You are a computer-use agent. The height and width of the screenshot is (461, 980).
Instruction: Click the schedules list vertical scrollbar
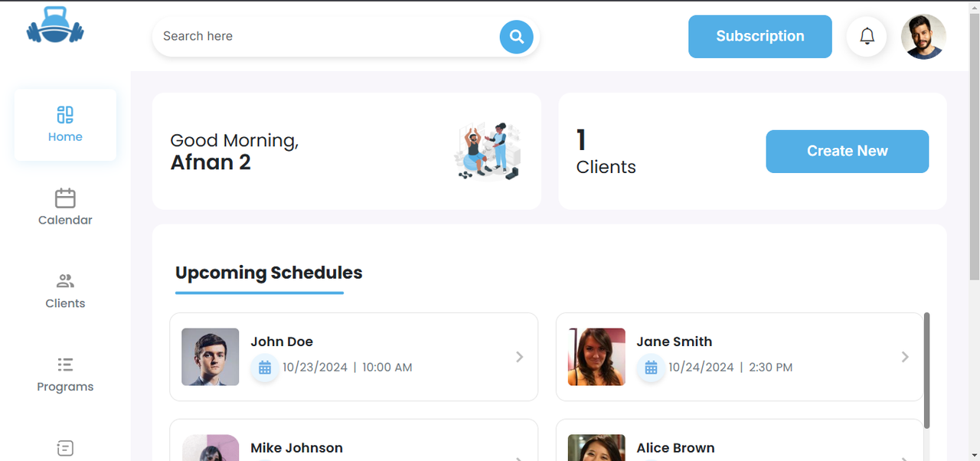coord(926,371)
